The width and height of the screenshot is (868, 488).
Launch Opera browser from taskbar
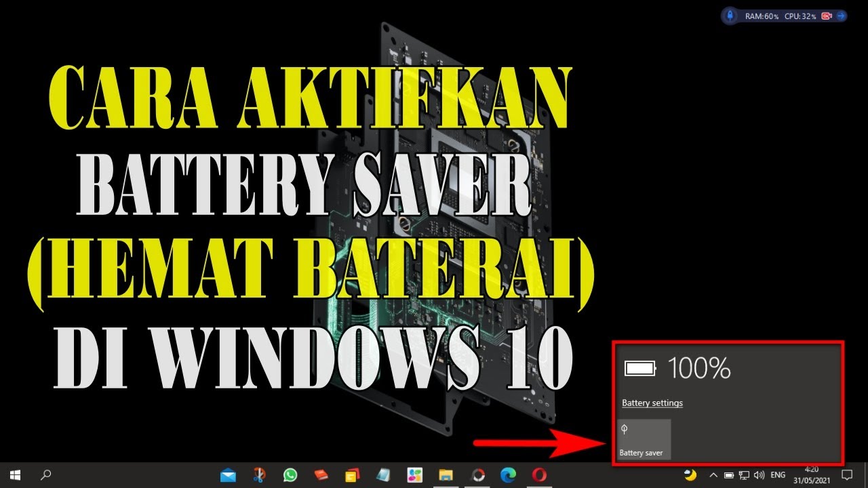click(x=539, y=475)
